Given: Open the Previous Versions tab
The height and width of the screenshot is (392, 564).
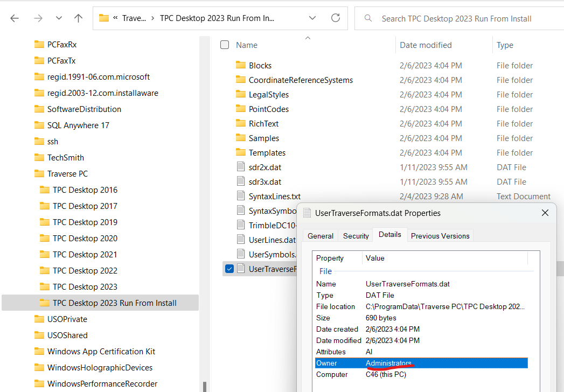Looking at the screenshot, I should [440, 236].
